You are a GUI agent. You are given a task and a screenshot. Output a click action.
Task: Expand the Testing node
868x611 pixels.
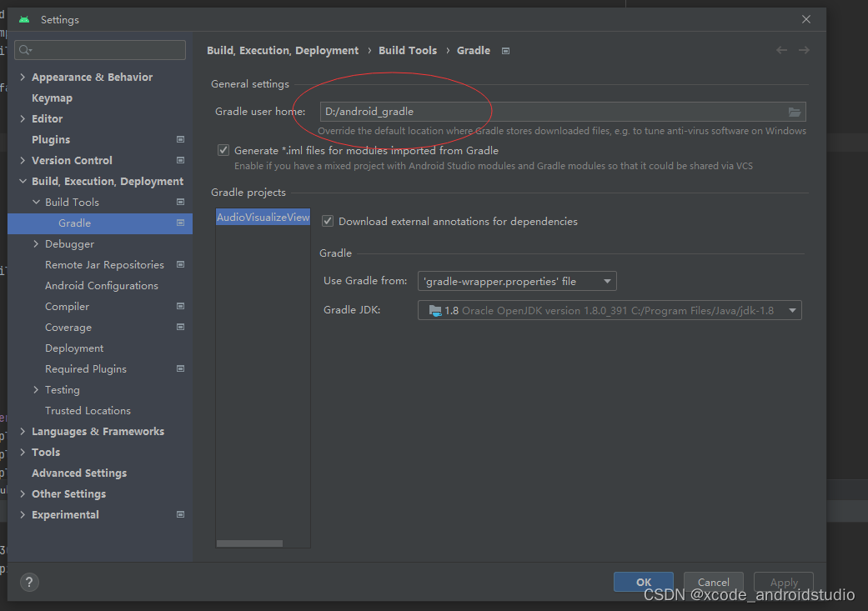click(36, 389)
